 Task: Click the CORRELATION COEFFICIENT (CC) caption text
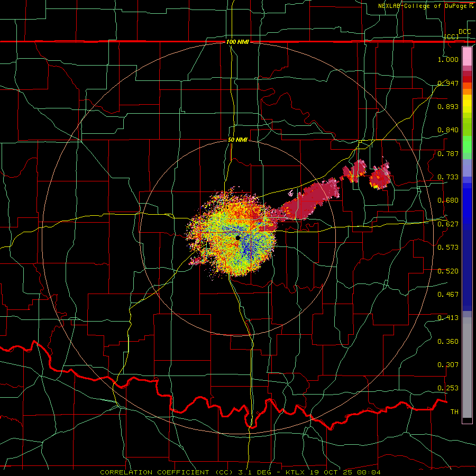point(167,472)
